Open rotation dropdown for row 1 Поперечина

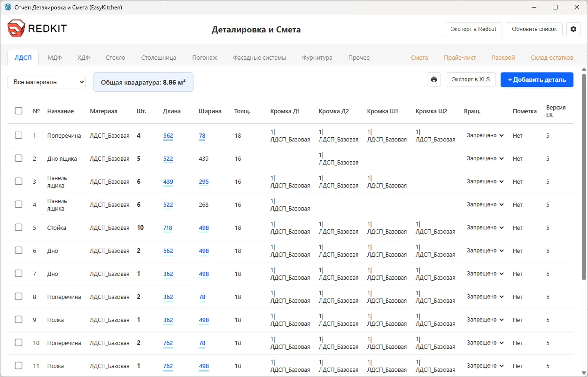tap(485, 135)
